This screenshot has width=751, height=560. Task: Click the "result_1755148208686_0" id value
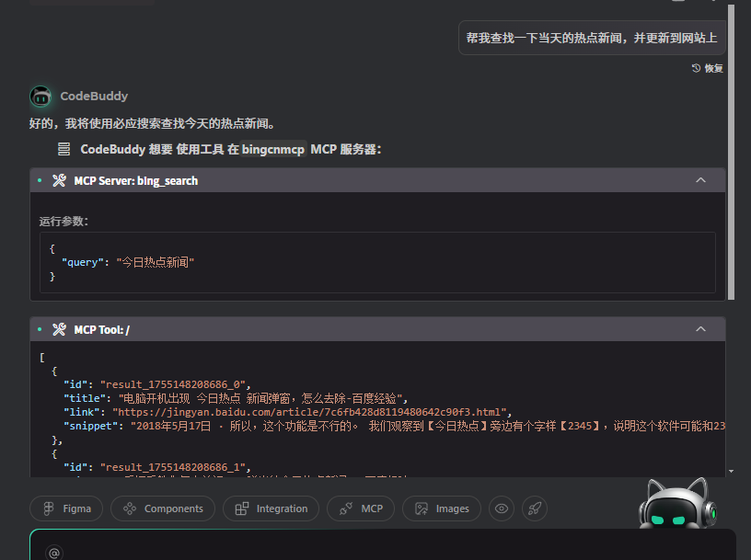tap(173, 384)
